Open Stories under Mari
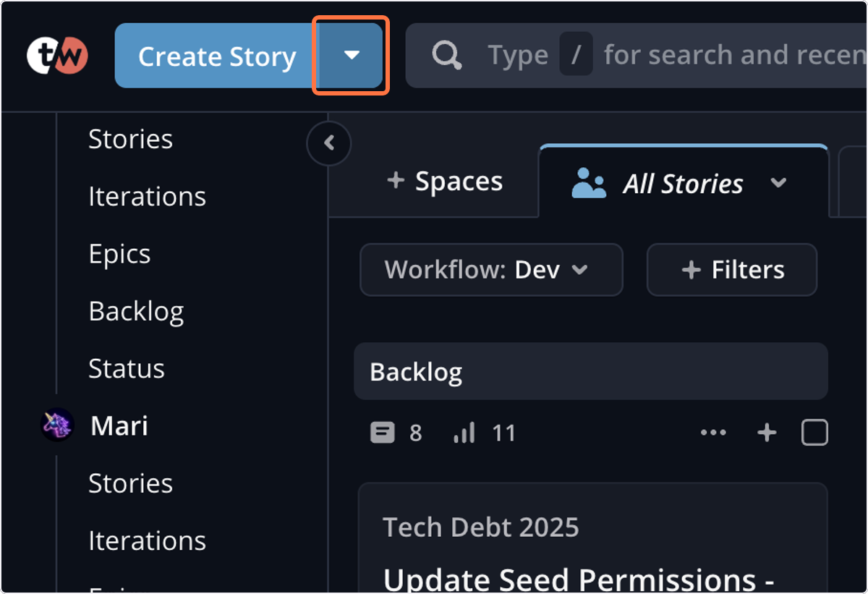Image resolution: width=868 pixels, height=594 pixels. 130,483
